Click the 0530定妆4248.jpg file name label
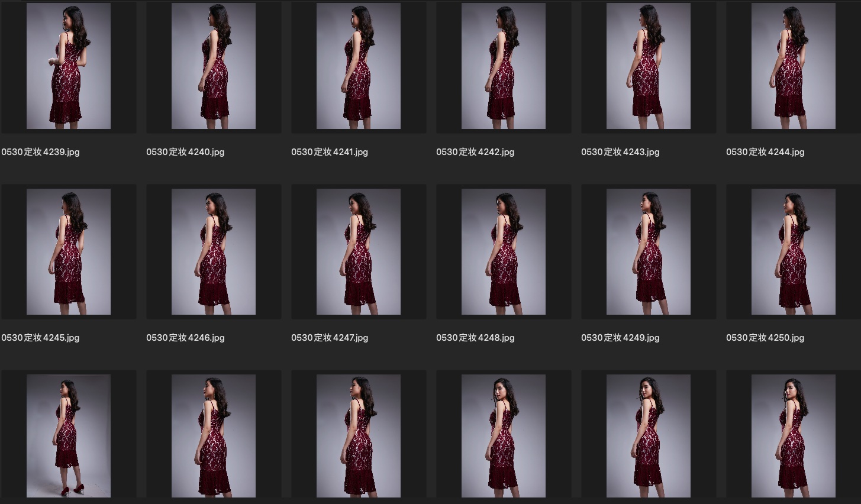Screen dimensions: 861x504 click(475, 338)
